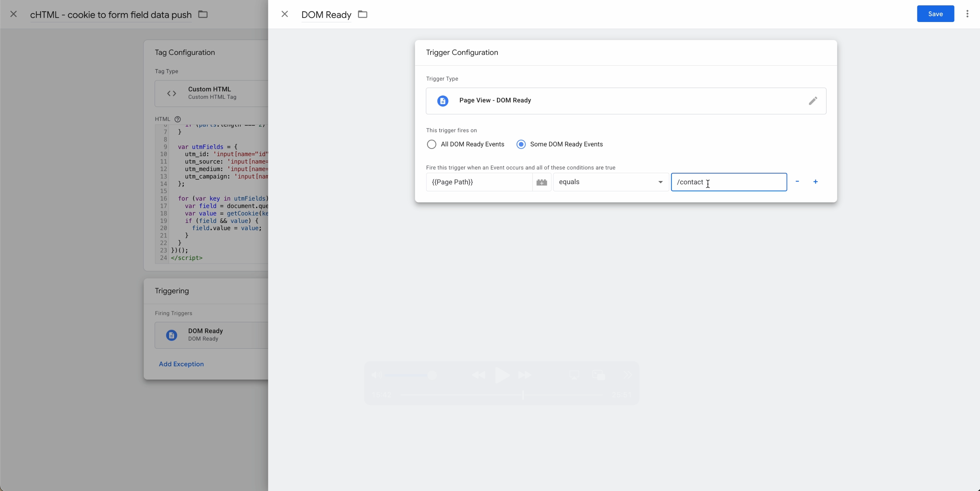Click the volume speaker icon in overlay
980x491 pixels.
[x=376, y=375]
